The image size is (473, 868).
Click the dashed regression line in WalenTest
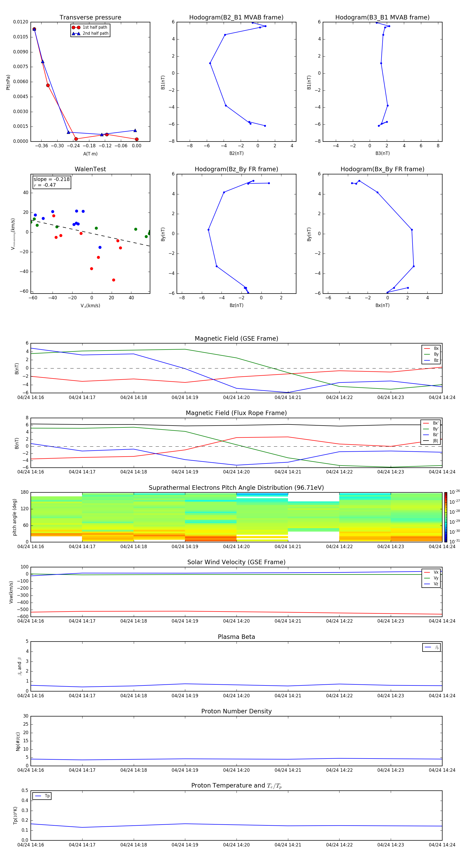point(90,233)
